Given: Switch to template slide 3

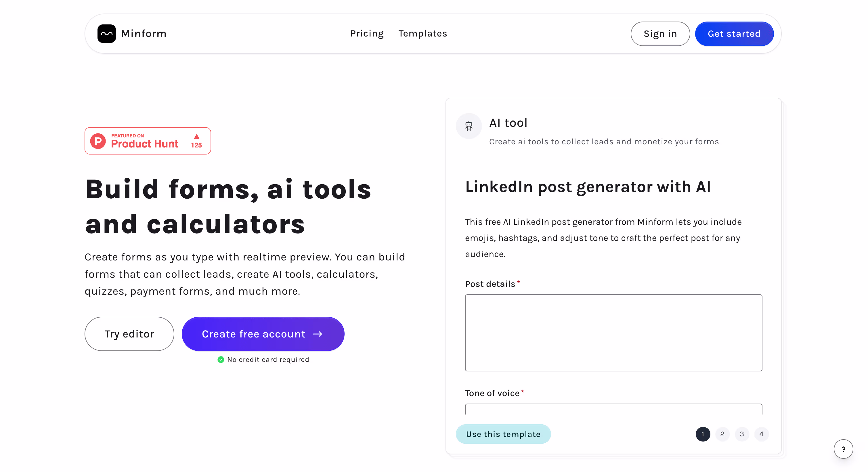Looking at the screenshot, I should pos(742,434).
